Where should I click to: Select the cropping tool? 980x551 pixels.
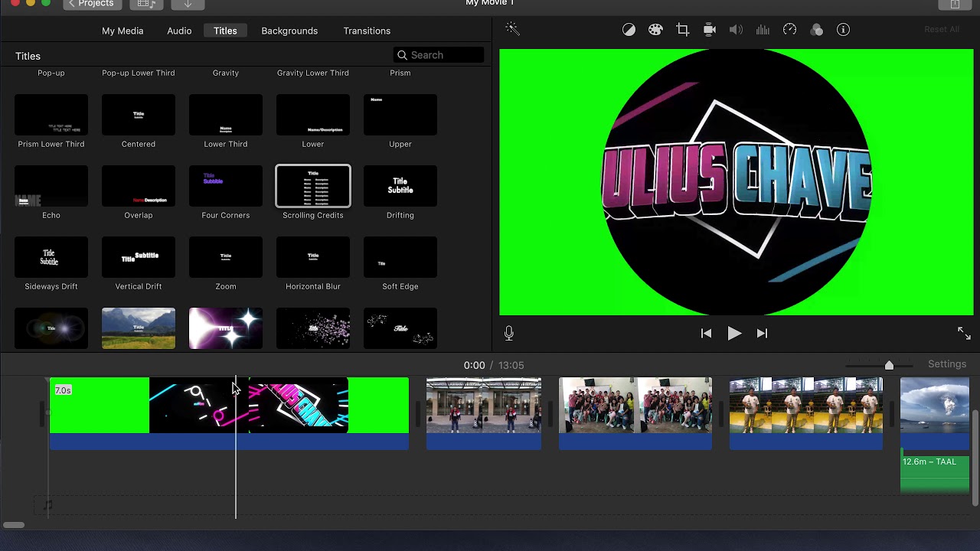coord(682,30)
